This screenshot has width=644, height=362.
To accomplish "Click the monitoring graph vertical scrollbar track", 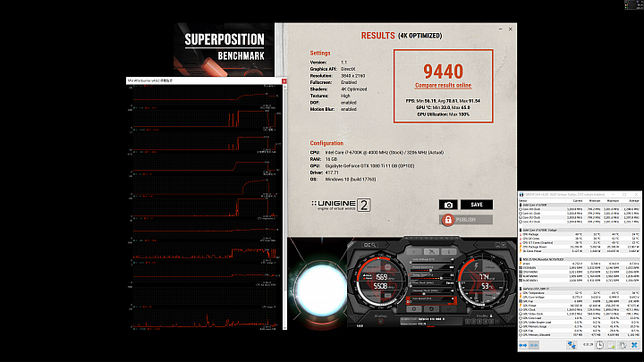I will tap(284, 206).
